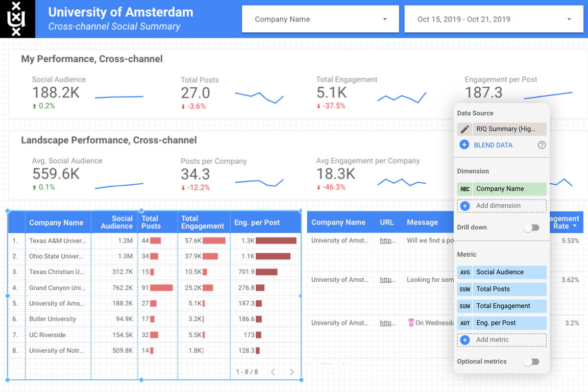Viewport: 588px width, 392px height.
Task: Go to next page of the table
Action: (292, 372)
